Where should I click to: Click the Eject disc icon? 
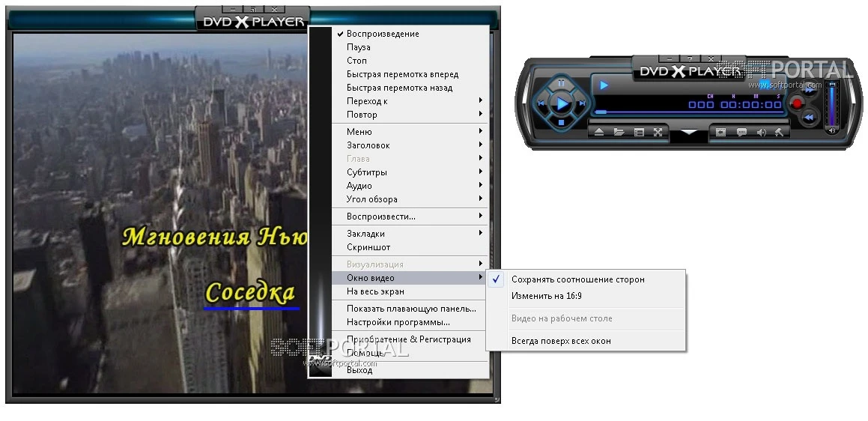tap(599, 133)
